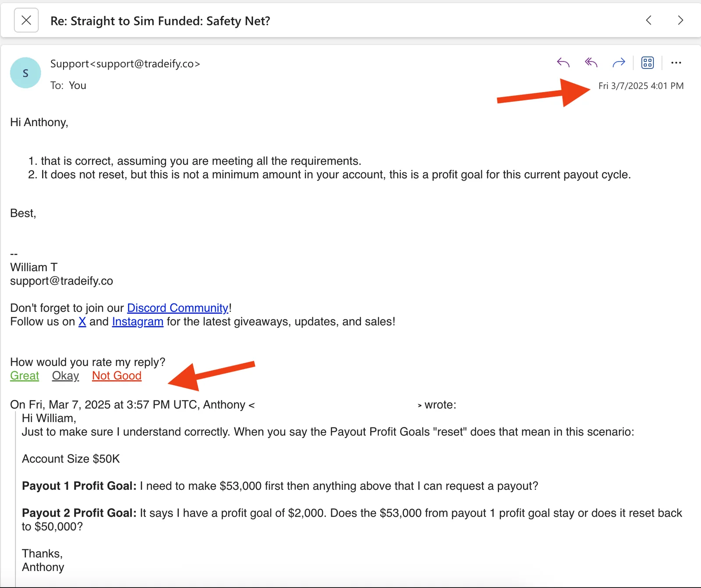Click the Reply arrow icon
Viewport: 701px width, 588px height.
click(x=563, y=63)
